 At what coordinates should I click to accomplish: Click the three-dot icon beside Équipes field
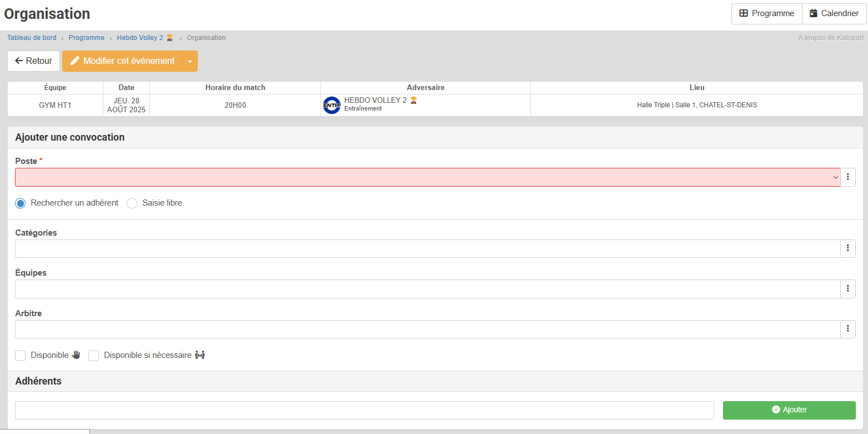click(847, 289)
